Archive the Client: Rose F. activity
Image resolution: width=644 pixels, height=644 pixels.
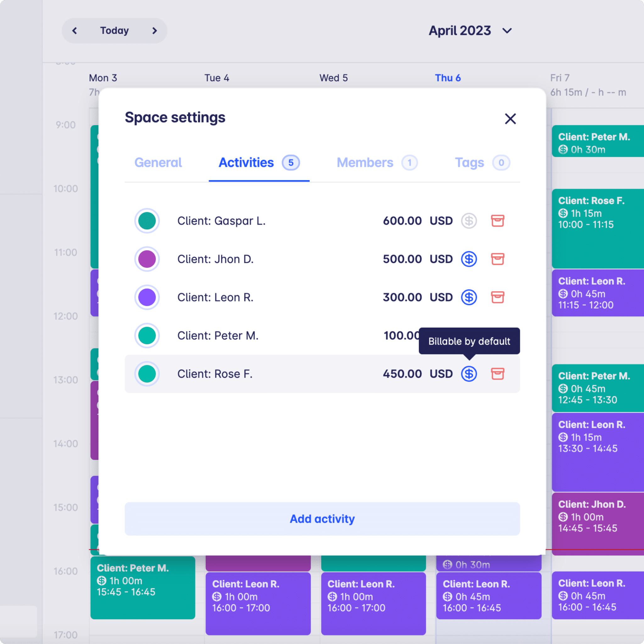(x=497, y=374)
